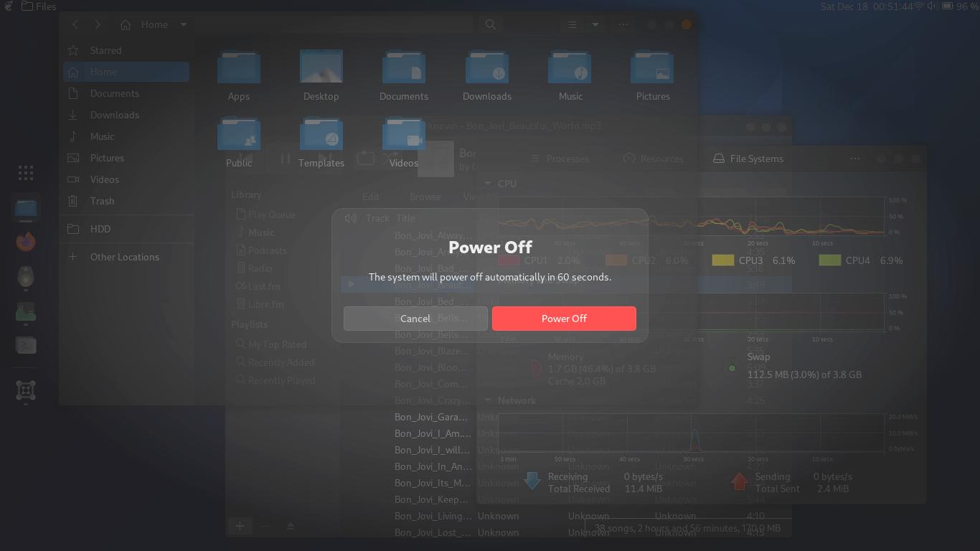Open the three-dot menu in Files header
The width and height of the screenshot is (980, 551).
[x=623, y=24]
